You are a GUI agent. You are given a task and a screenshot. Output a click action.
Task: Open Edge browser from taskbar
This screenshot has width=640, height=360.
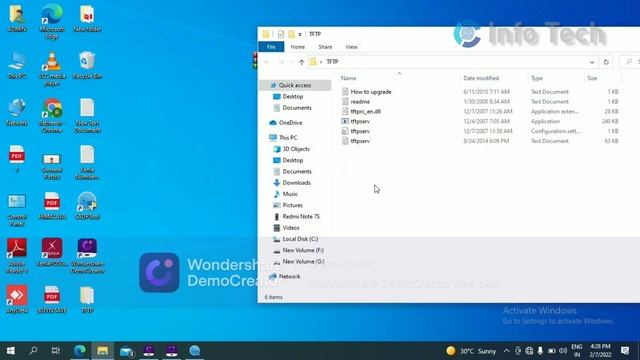pyautogui.click(x=80, y=351)
